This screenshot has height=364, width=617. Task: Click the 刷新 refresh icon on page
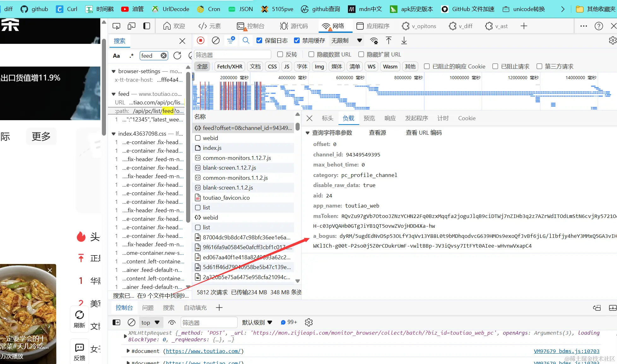click(79, 319)
